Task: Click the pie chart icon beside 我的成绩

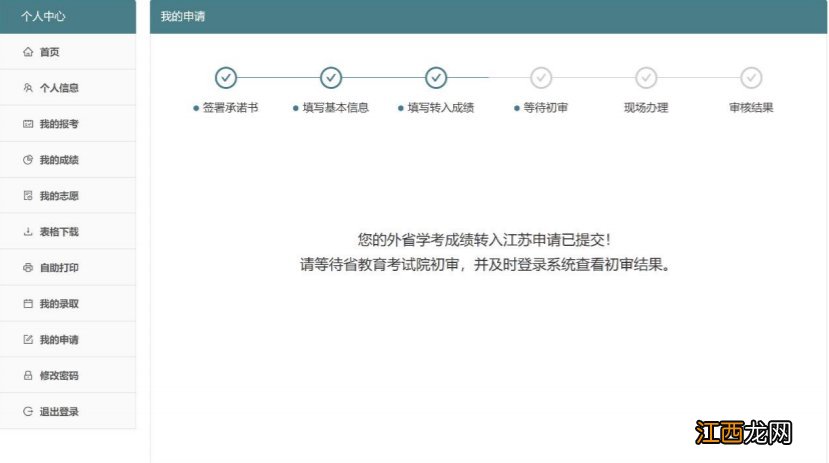Action: pos(28,160)
